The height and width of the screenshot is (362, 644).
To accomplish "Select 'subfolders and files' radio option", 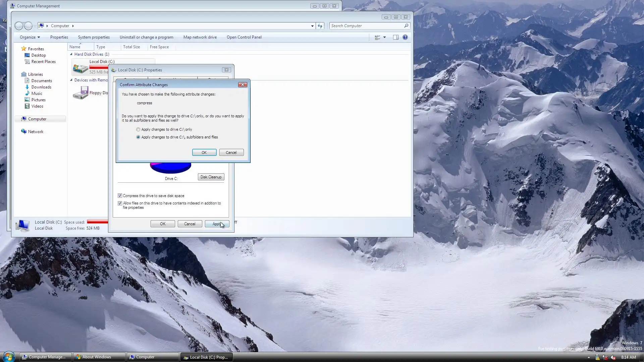I will coord(138,137).
